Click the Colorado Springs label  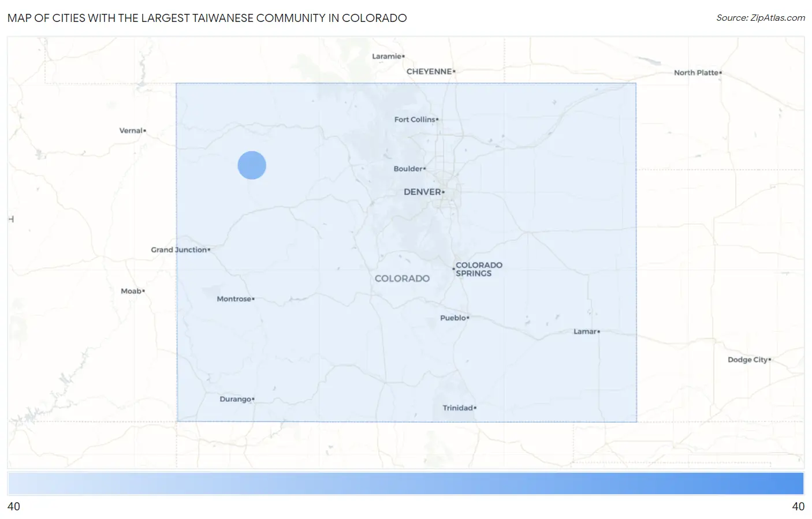click(478, 269)
